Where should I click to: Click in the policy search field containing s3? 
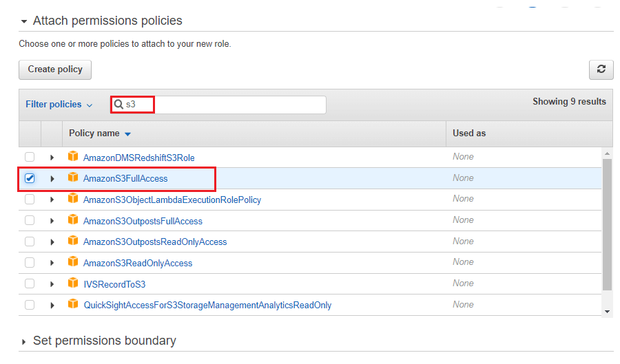(x=218, y=105)
